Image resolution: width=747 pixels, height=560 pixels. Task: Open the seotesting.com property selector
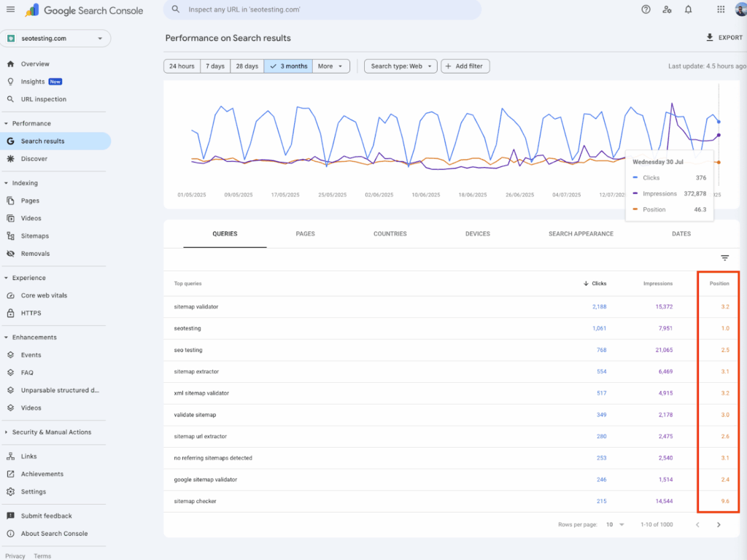point(55,39)
